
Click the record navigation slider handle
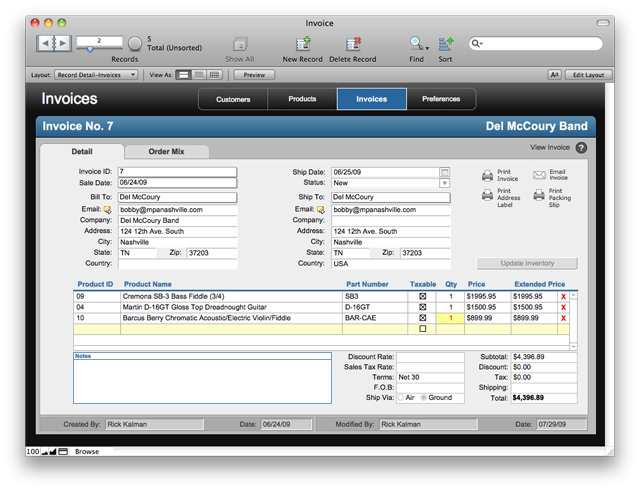point(90,49)
